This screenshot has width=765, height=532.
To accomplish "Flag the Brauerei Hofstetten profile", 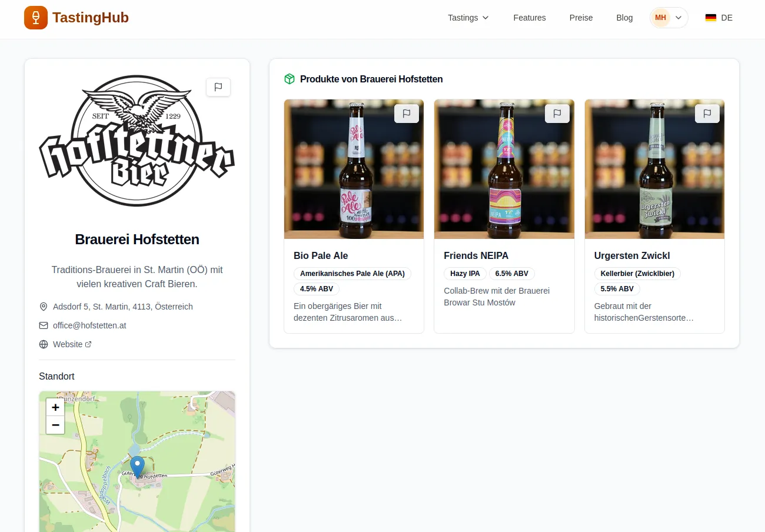I will [x=218, y=87].
